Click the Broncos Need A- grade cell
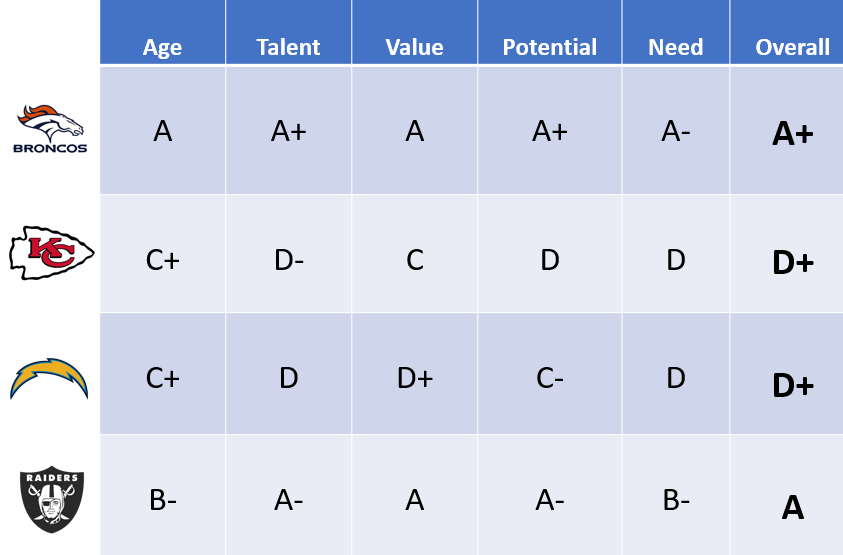Image resolution: width=843 pixels, height=555 pixels. (x=676, y=130)
